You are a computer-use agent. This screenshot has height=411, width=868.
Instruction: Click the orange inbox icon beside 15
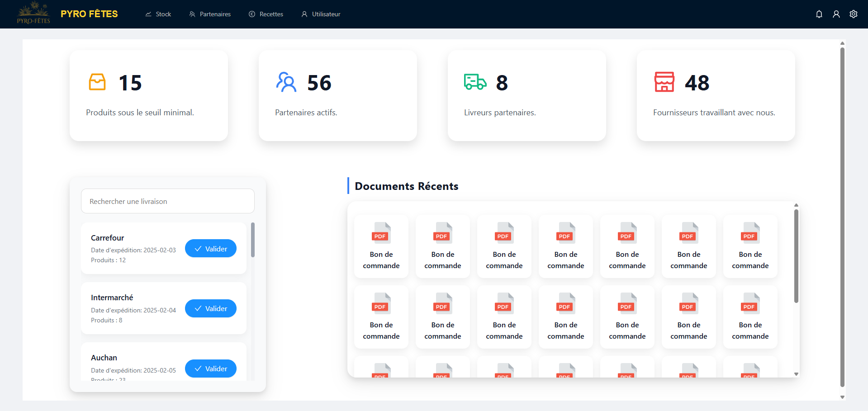coord(97,82)
